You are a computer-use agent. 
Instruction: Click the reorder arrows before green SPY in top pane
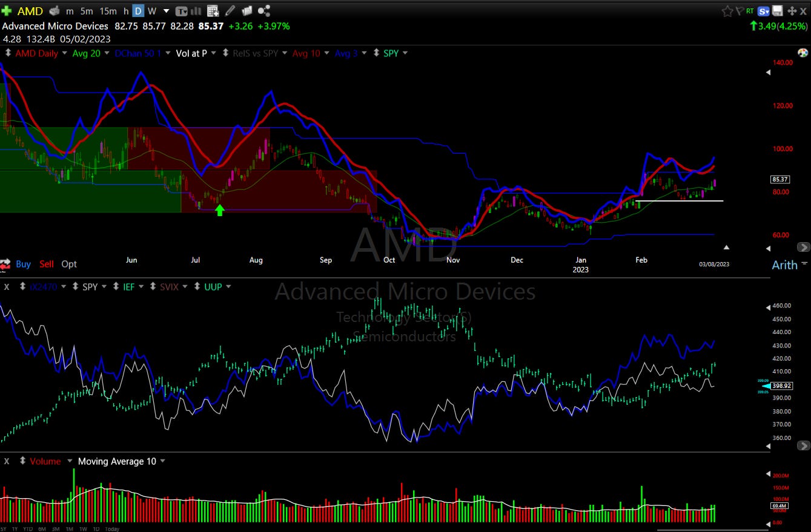click(377, 53)
